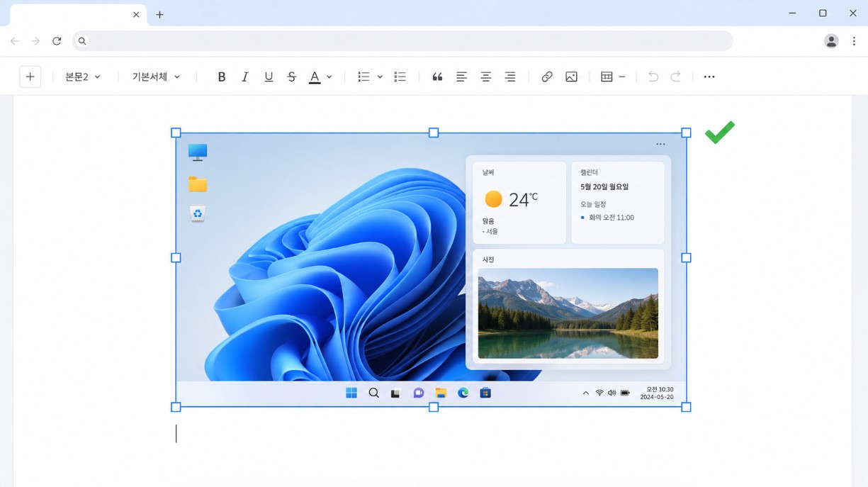
Task: Click the purple Chat icon in the pictured taskbar
Action: 418,393
